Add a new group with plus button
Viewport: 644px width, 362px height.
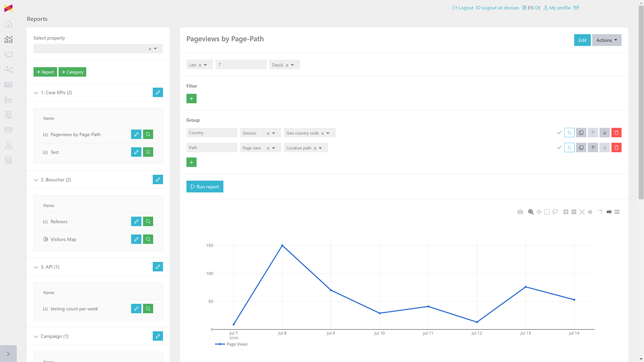(x=192, y=162)
